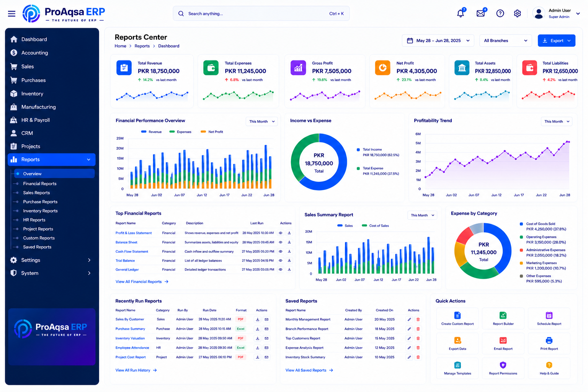
Task: Email the Project Cost Report
Action: tap(266, 357)
